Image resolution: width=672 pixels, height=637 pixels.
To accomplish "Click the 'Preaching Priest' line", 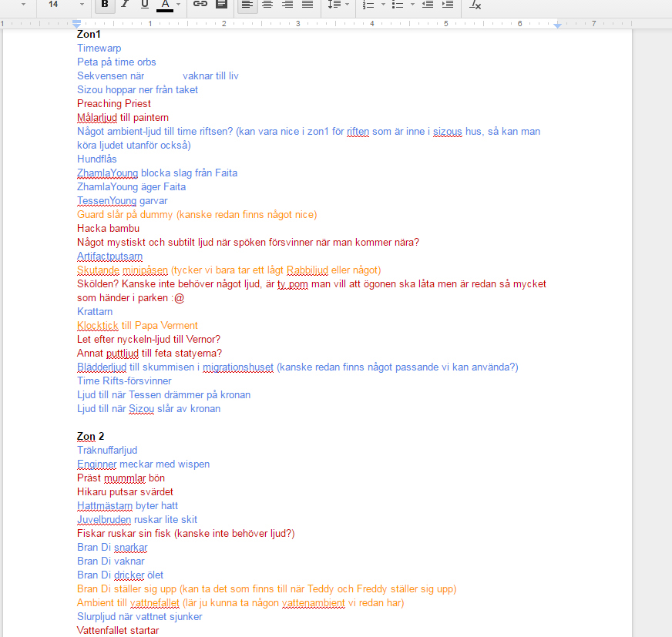I will [x=114, y=104].
